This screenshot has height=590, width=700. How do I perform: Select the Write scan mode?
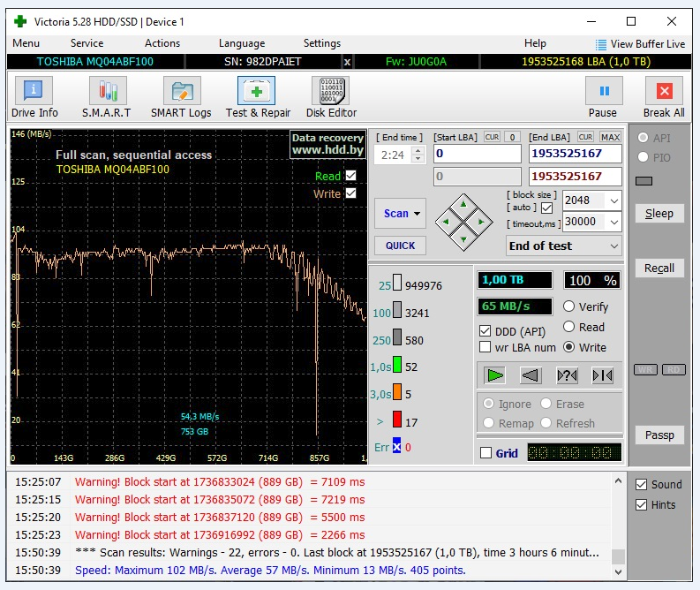(x=568, y=347)
